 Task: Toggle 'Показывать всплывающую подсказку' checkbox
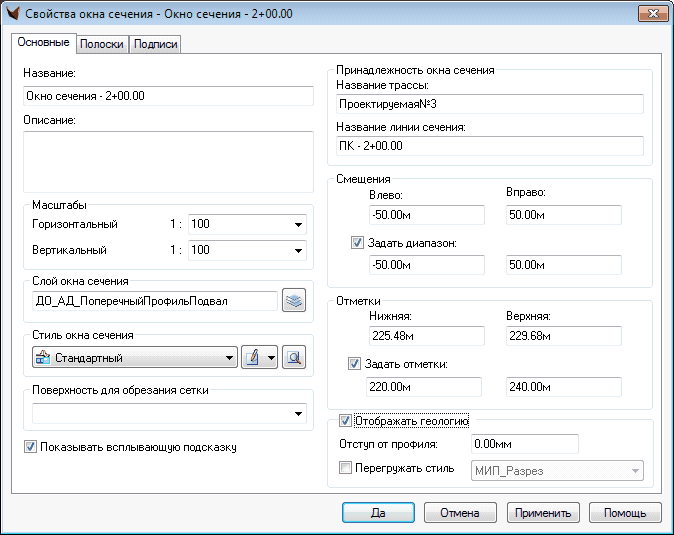coord(30,447)
